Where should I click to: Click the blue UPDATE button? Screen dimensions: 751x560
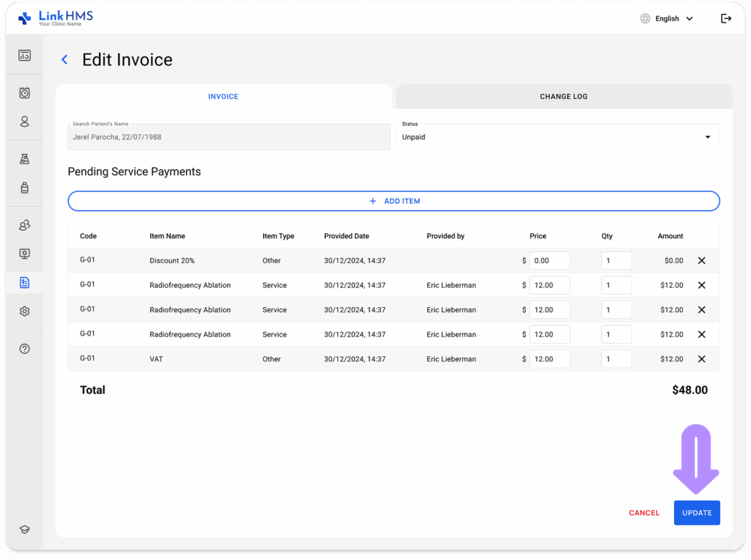(697, 513)
